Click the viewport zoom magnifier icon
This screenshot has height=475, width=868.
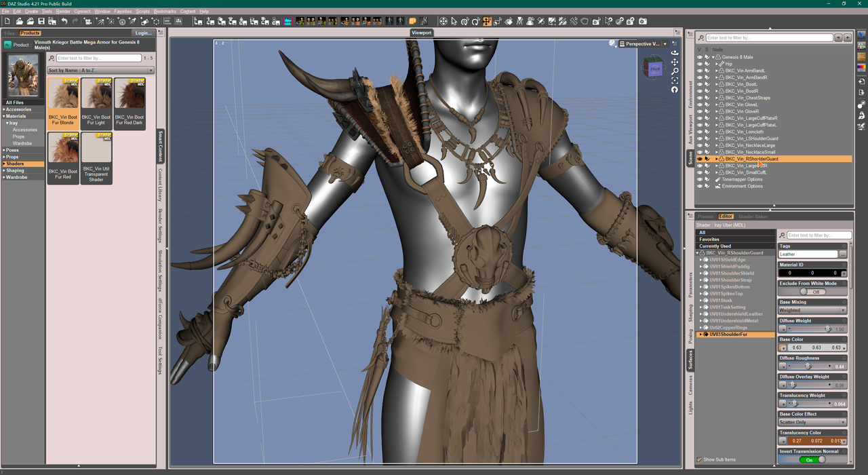point(675,71)
